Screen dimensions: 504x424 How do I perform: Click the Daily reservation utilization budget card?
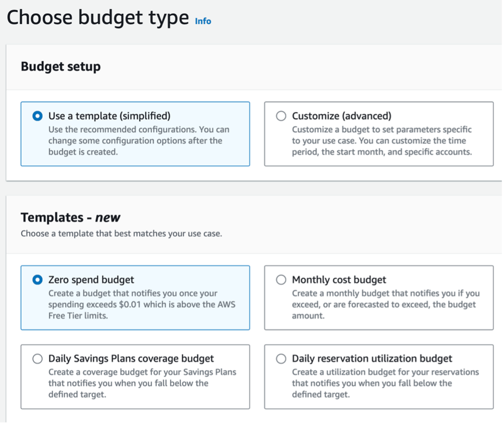378,376
